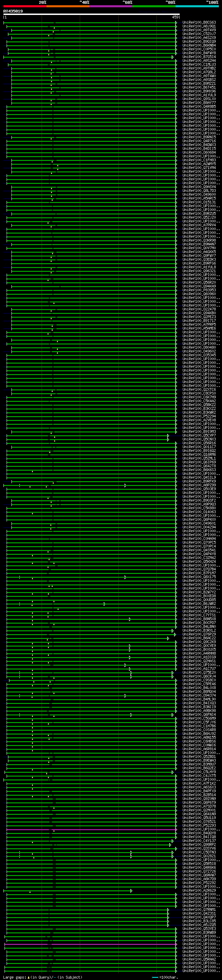Image resolution: width=222 pixels, height=980 pixels.
Task: Select the label UniRef100_Q5RAA2
Action: pyautogui.click(x=199, y=959)
